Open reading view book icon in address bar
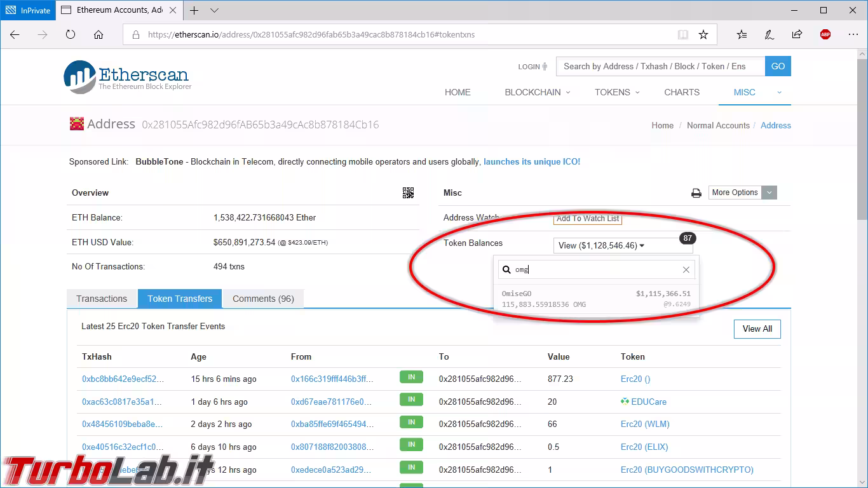The image size is (868, 488). [x=683, y=35]
